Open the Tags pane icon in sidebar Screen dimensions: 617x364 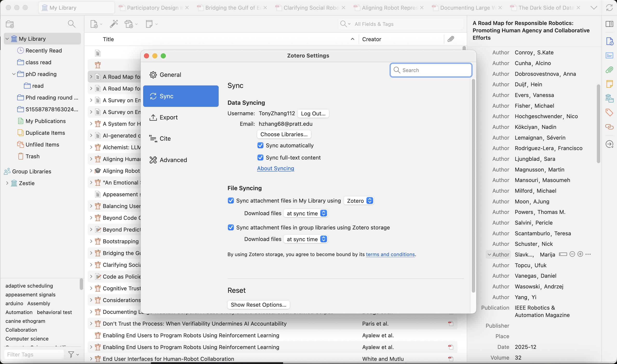[609, 112]
